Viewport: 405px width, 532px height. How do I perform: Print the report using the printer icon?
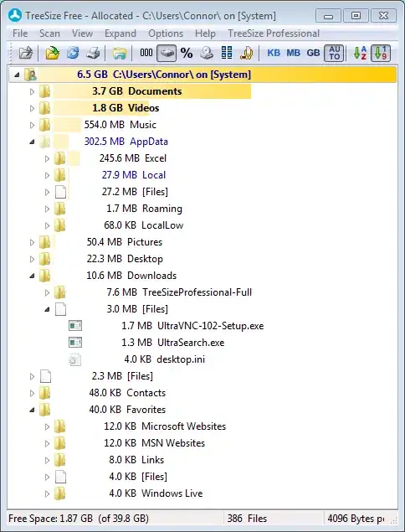coord(93,54)
